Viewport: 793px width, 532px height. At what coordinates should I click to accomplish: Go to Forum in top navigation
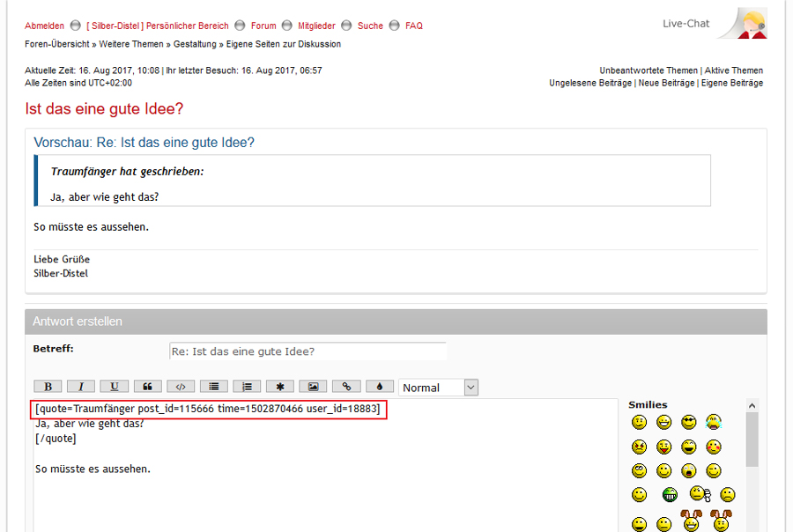[263, 26]
